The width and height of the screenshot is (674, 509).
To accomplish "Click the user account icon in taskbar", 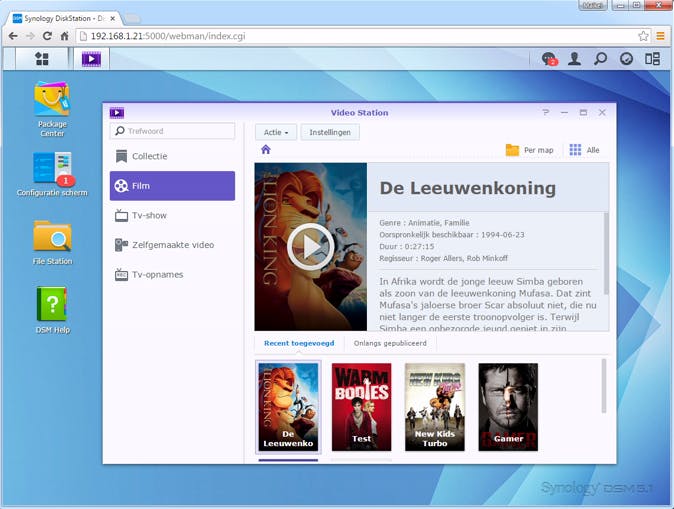I will point(575,59).
